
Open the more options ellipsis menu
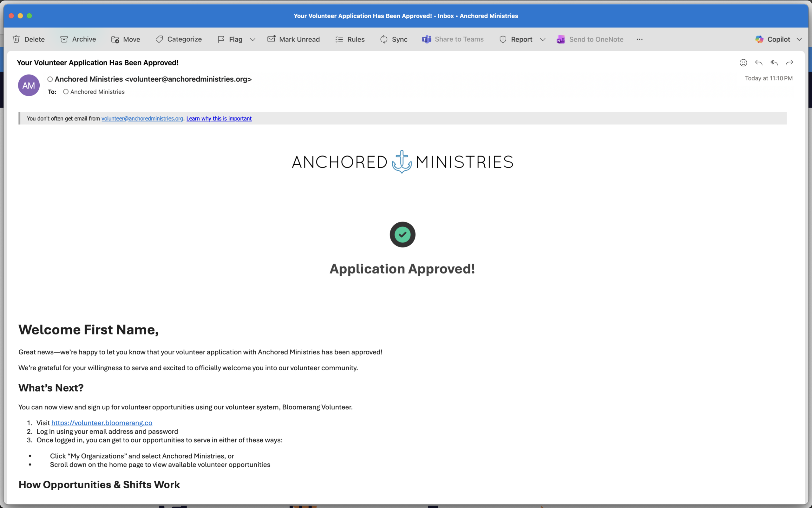[639, 39]
